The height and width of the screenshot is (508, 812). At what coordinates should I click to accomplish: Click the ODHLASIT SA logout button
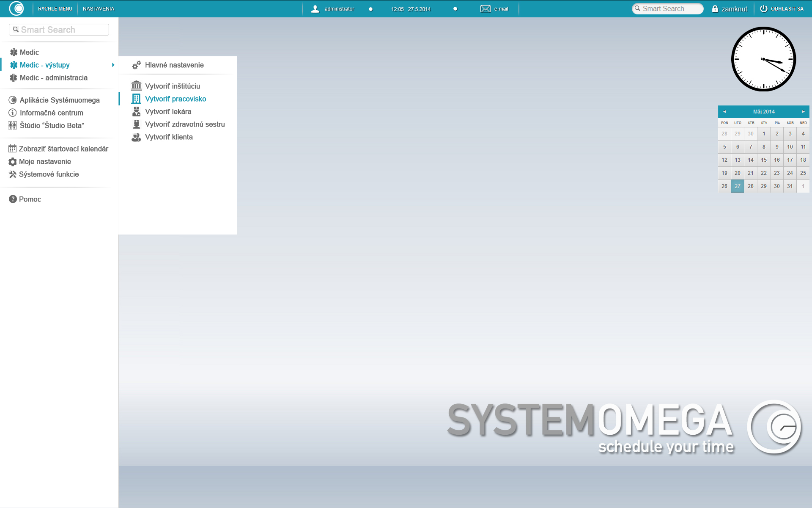pyautogui.click(x=782, y=9)
